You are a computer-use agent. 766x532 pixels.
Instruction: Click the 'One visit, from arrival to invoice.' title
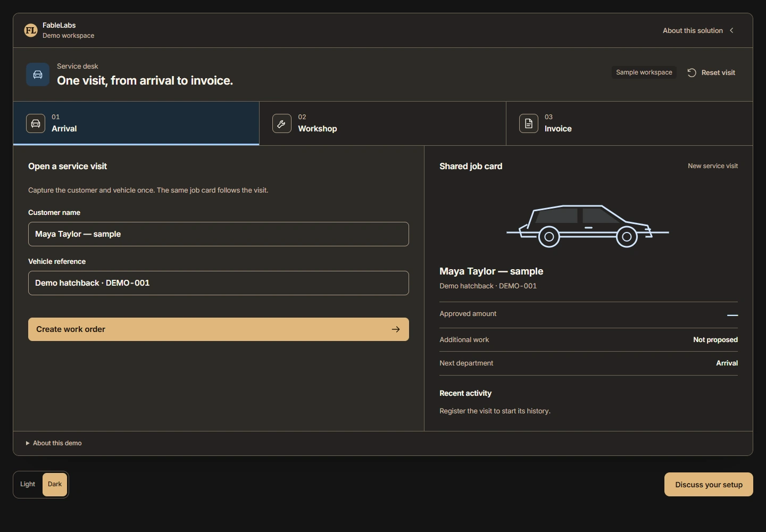tap(145, 81)
